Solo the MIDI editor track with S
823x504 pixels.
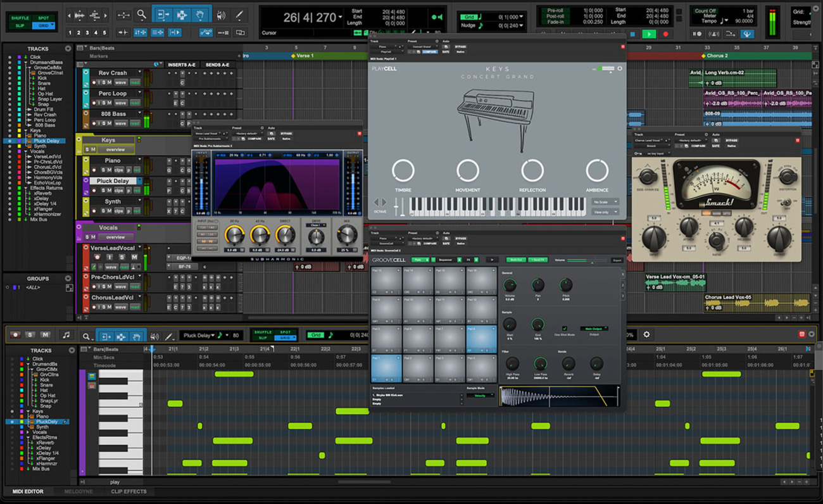(x=30, y=335)
